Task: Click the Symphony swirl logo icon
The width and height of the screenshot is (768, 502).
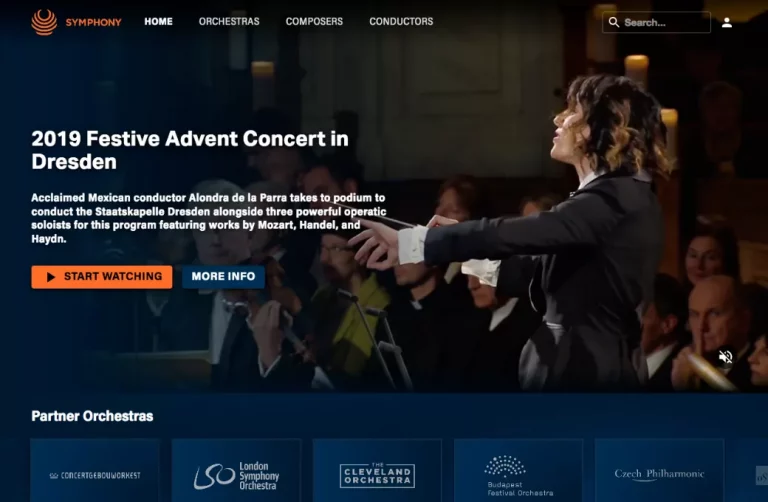Action: point(44,22)
